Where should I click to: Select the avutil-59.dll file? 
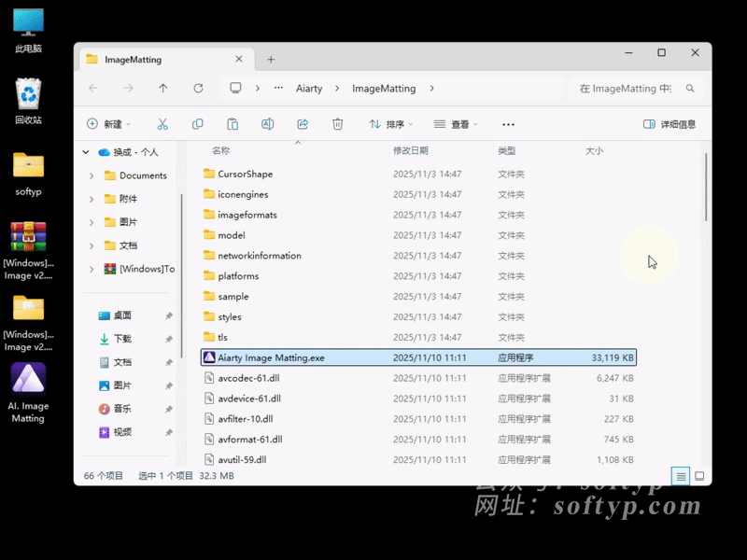[417, 459]
